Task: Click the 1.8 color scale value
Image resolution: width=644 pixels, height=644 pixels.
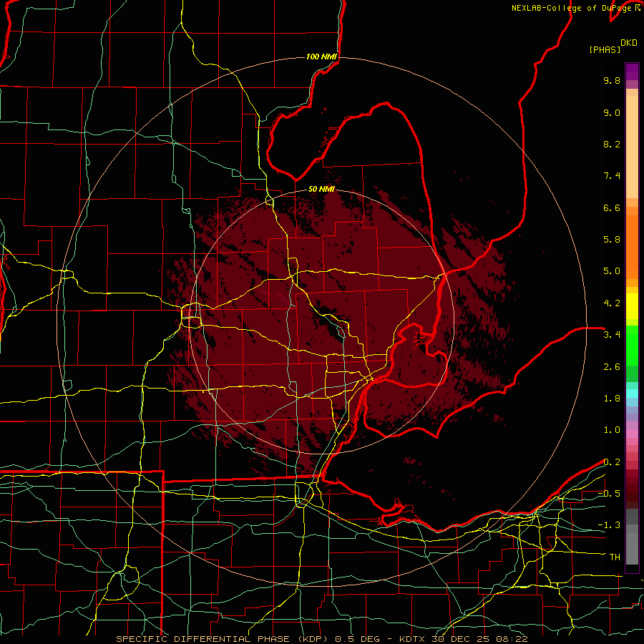Action: point(612,399)
